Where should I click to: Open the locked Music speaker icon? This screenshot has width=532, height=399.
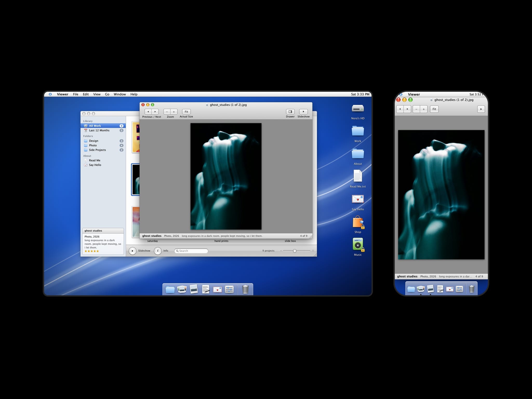[x=358, y=244]
